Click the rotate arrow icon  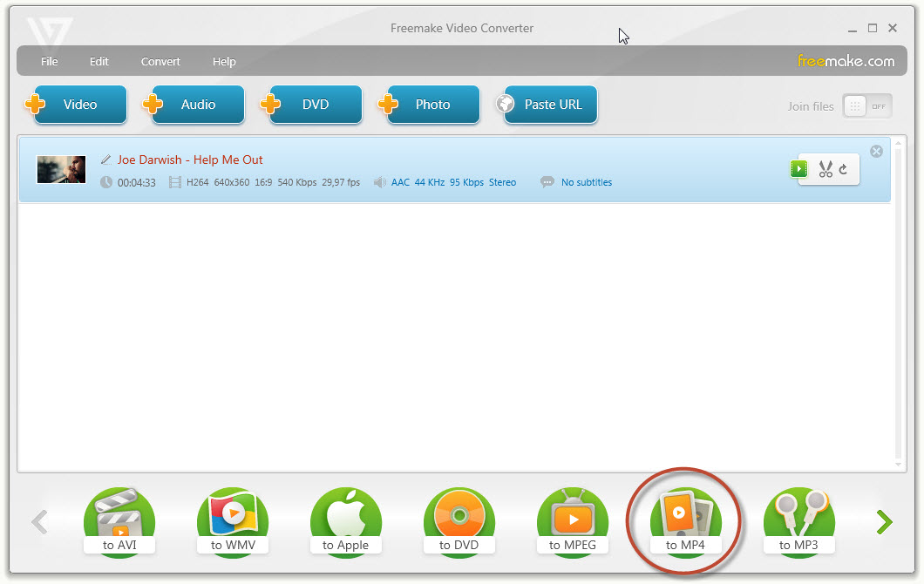pyautogui.click(x=843, y=169)
